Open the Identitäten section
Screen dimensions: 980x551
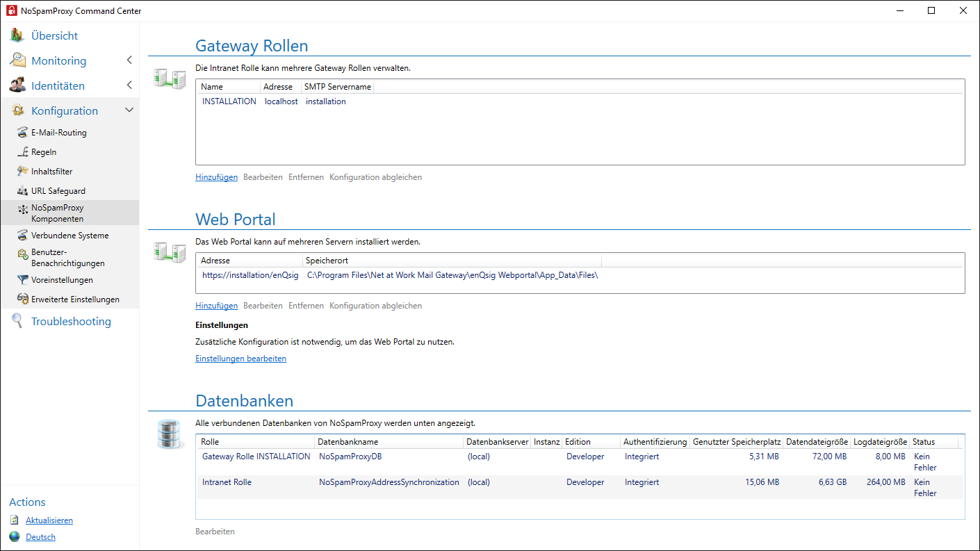[58, 85]
